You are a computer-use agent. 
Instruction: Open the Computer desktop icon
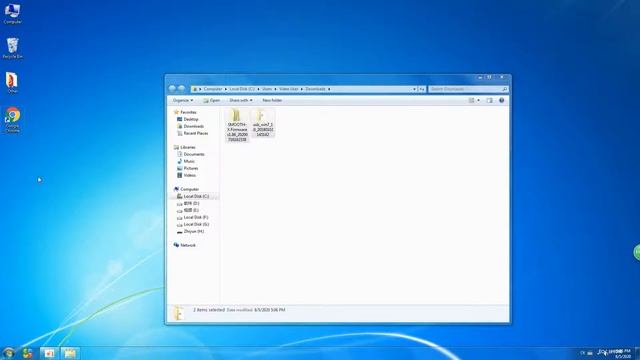pos(12,14)
